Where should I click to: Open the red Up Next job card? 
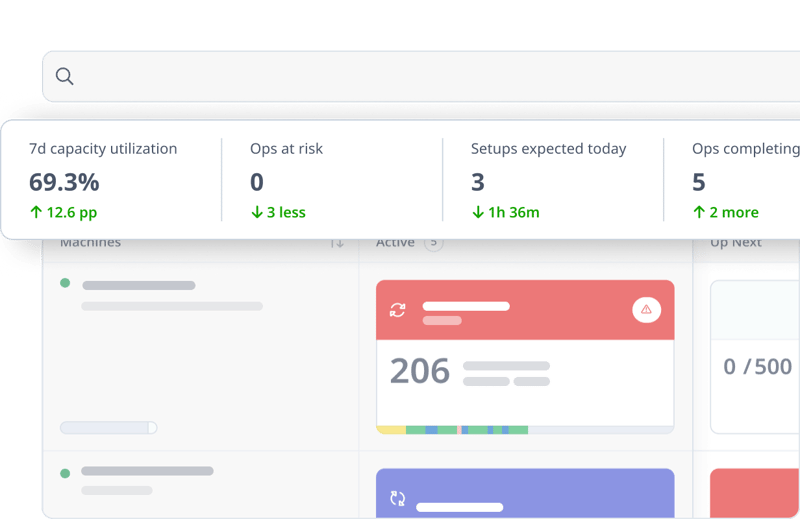[x=755, y=493]
